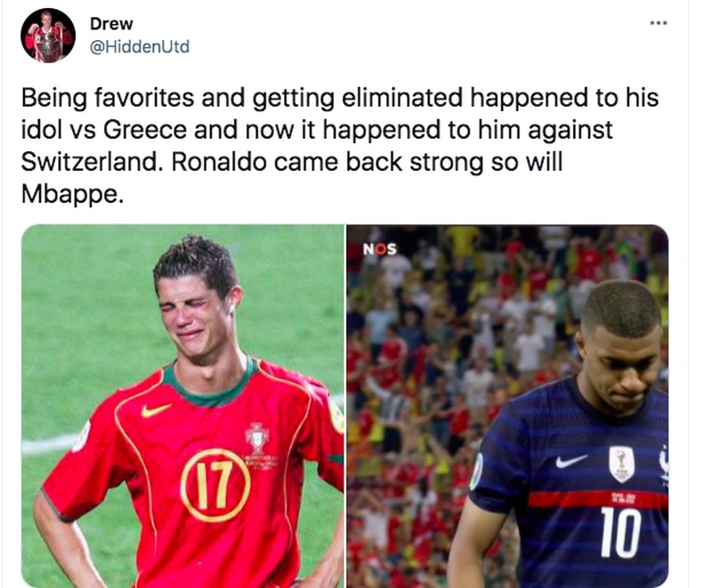Click the tournament sleeve patch on blue jersey
This screenshot has width=712, height=588.
(x=476, y=472)
